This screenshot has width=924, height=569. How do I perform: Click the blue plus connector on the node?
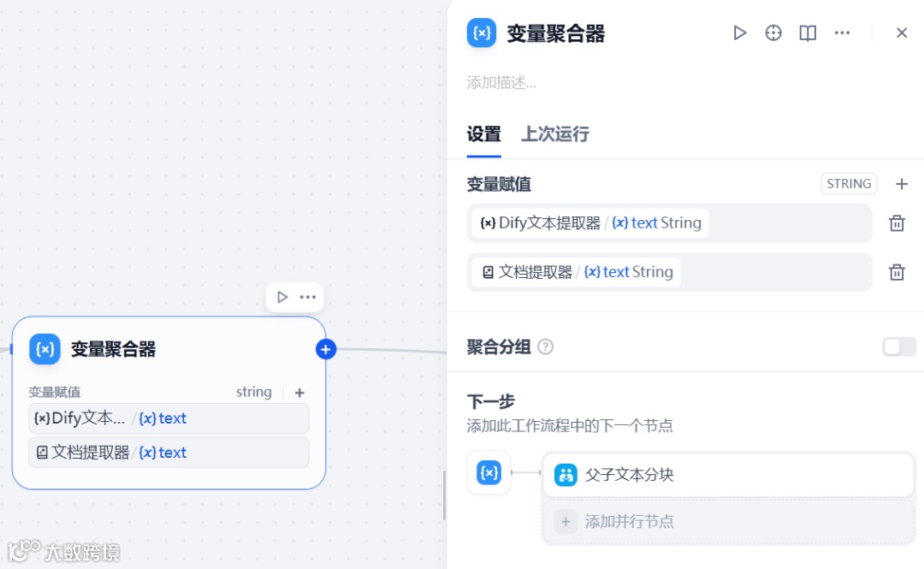coord(326,349)
